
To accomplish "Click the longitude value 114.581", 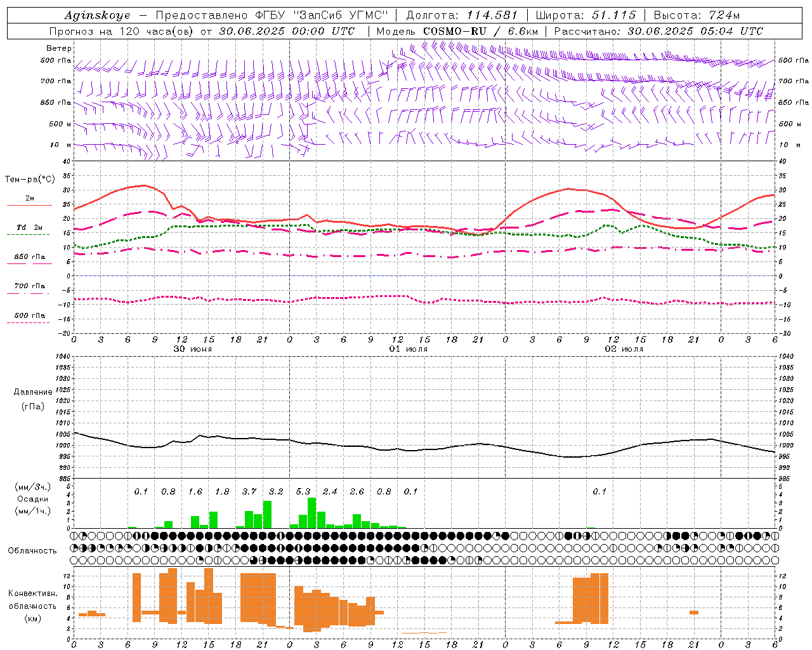I will 492,15.
